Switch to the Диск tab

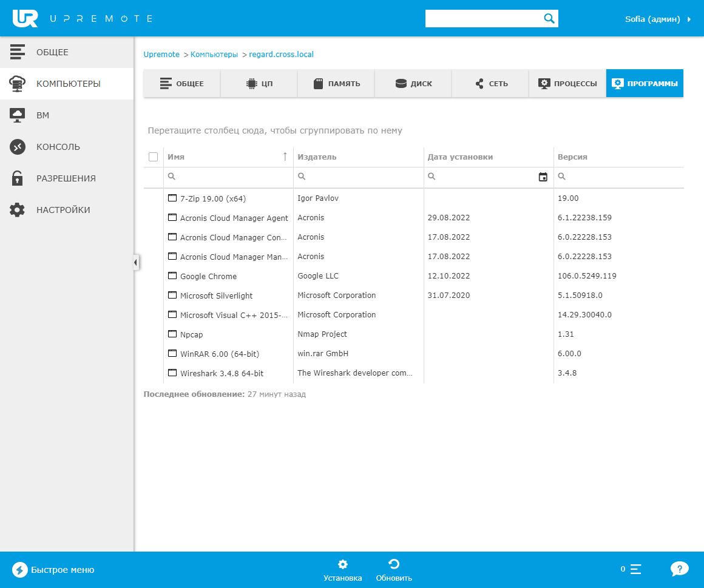point(413,84)
